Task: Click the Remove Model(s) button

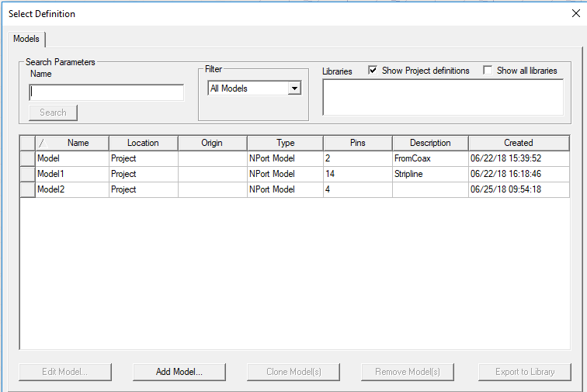Action: pos(408,372)
